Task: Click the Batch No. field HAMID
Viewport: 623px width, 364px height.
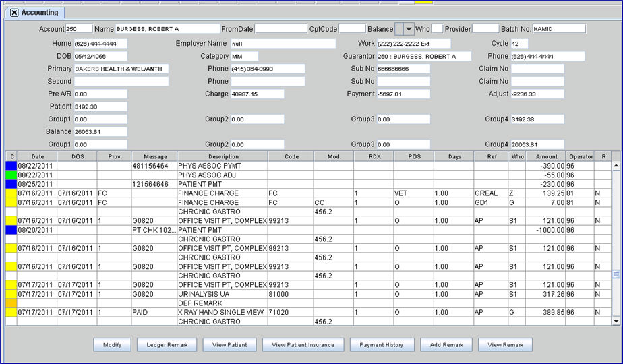Action: tap(559, 29)
